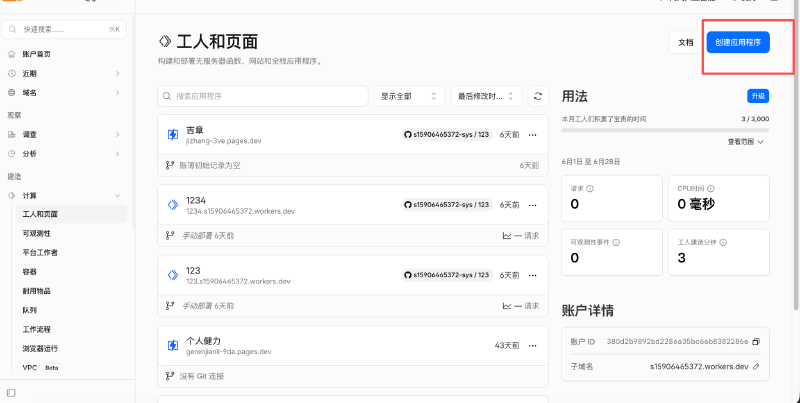Click the Pages lightning icon for 吉章
The image size is (800, 403).
point(173,135)
